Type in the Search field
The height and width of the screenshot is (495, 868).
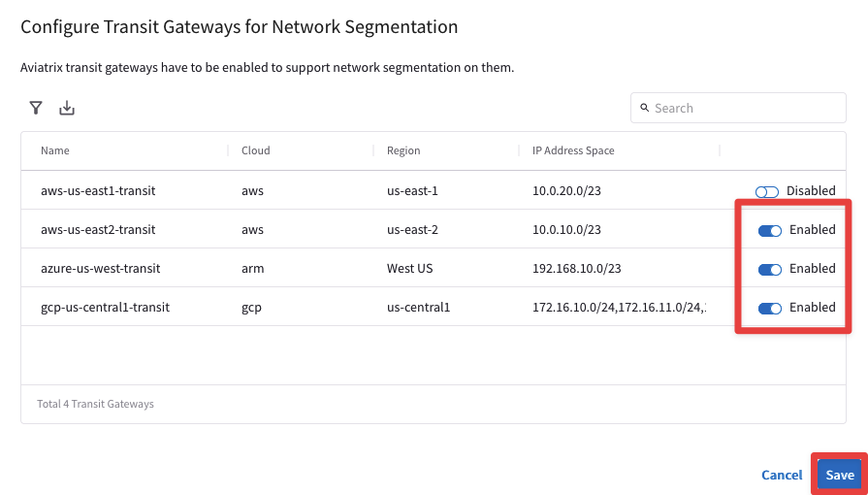[747, 108]
